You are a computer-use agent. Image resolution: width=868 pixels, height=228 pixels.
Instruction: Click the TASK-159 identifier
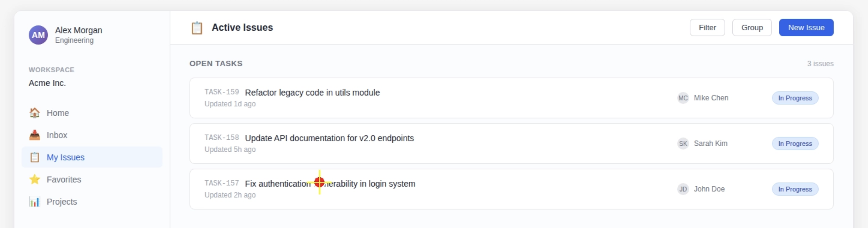[x=221, y=92]
